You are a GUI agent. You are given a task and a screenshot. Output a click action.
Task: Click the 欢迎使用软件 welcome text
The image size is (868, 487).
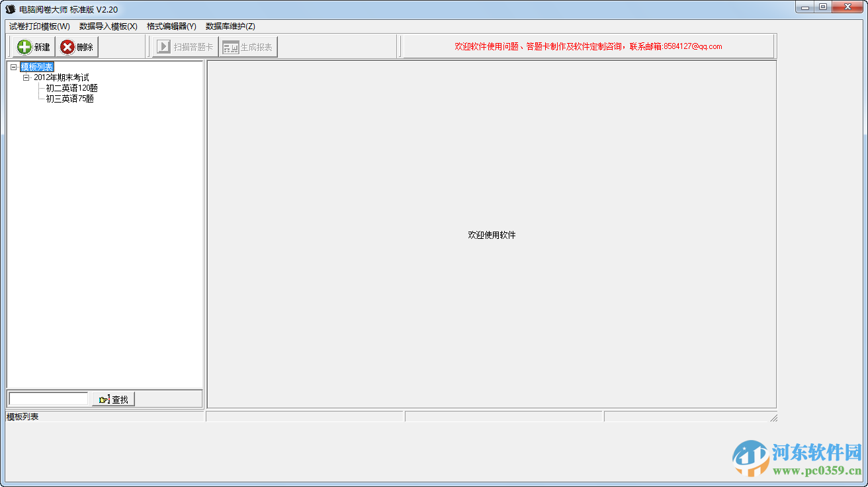pyautogui.click(x=492, y=235)
